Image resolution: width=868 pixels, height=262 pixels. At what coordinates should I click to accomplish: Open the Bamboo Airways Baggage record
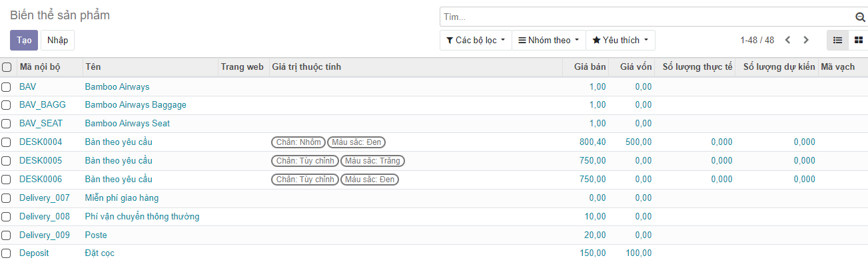[x=136, y=105]
